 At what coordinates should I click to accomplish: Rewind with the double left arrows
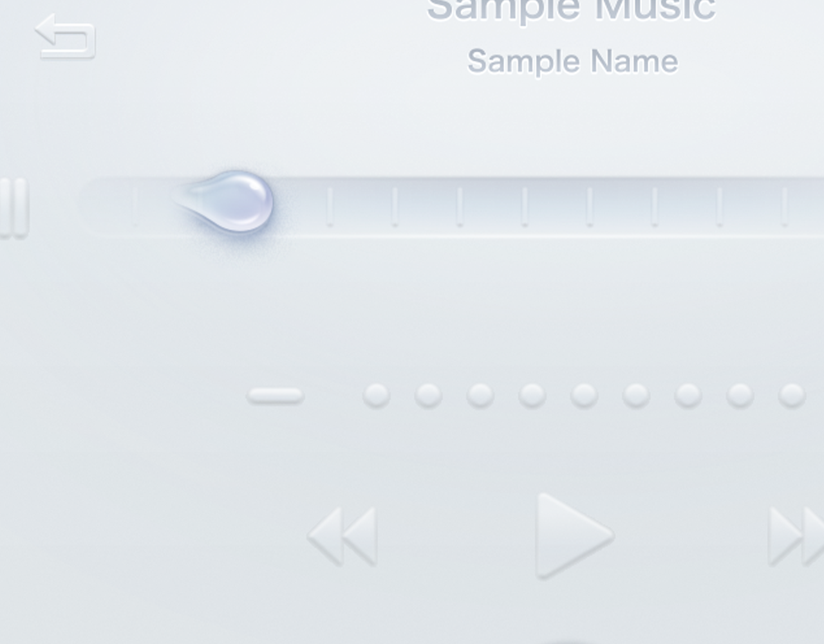pyautogui.click(x=342, y=537)
